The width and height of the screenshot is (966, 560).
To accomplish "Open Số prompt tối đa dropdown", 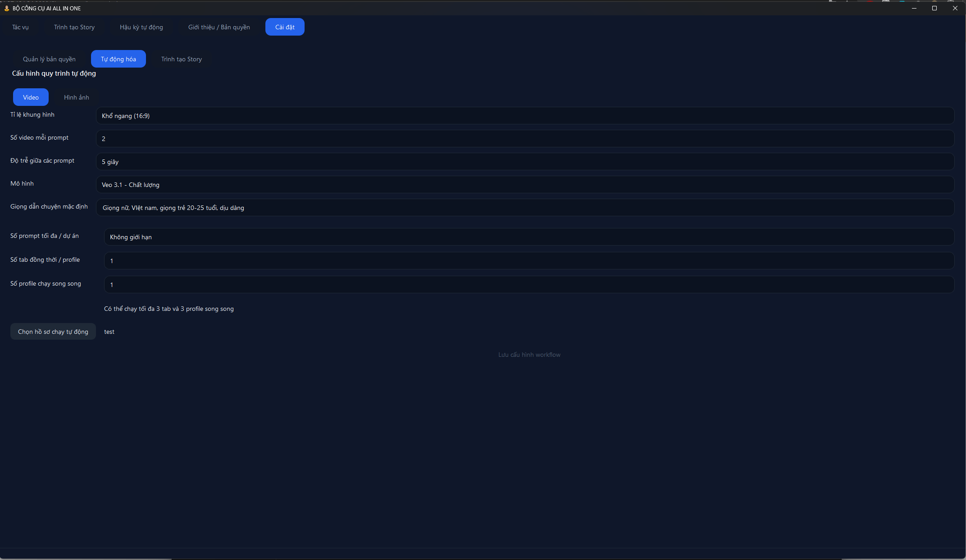I will coord(529,237).
